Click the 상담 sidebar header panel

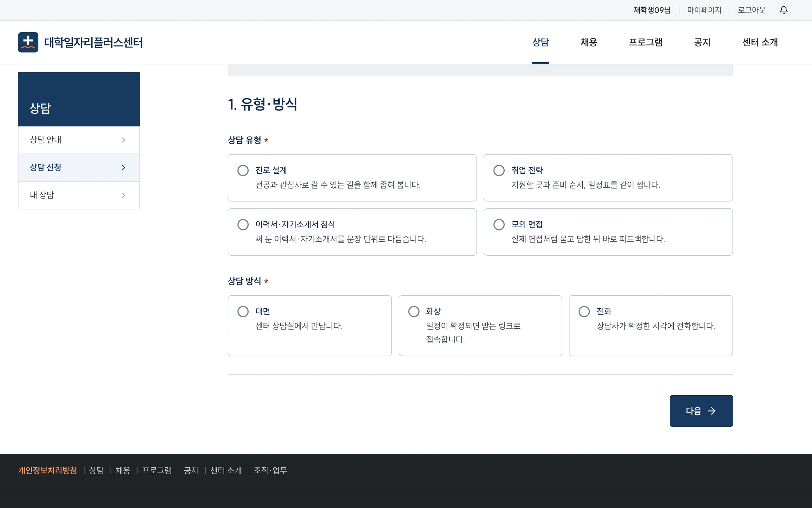79,99
